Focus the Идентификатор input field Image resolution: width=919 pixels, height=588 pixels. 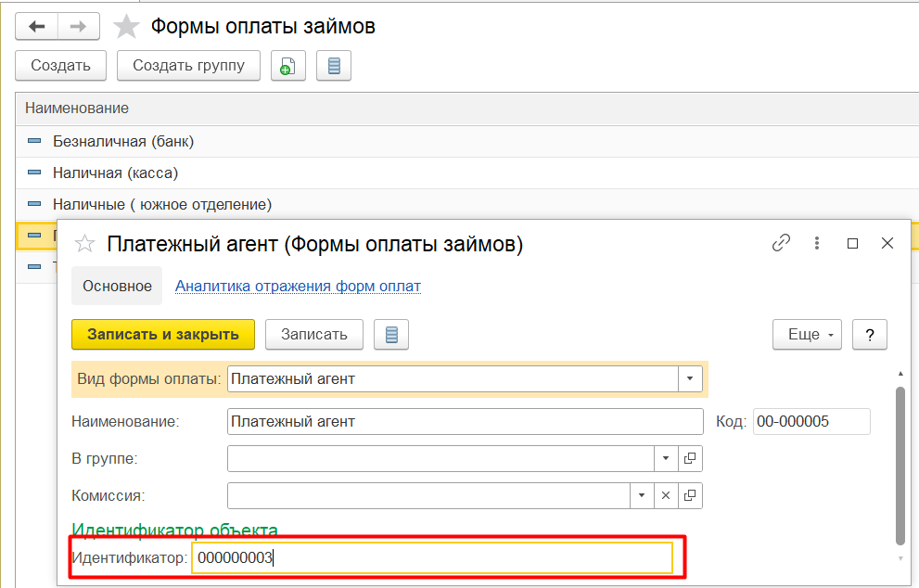click(432, 557)
